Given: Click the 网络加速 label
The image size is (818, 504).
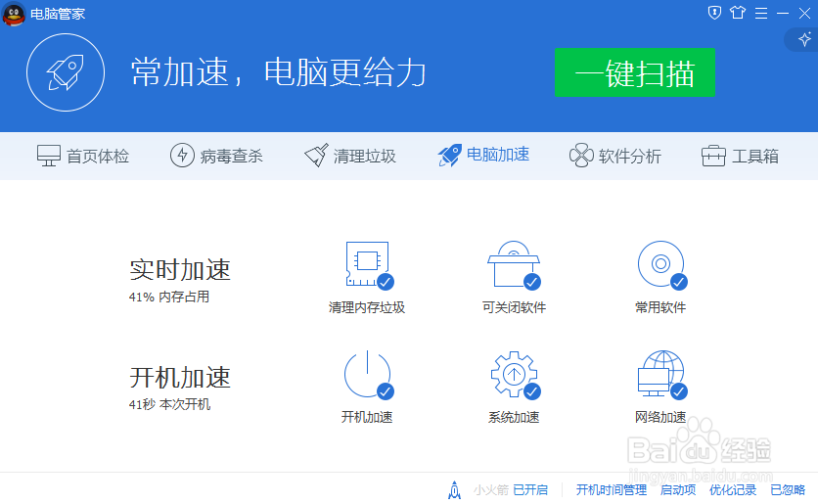Looking at the screenshot, I should 660,417.
